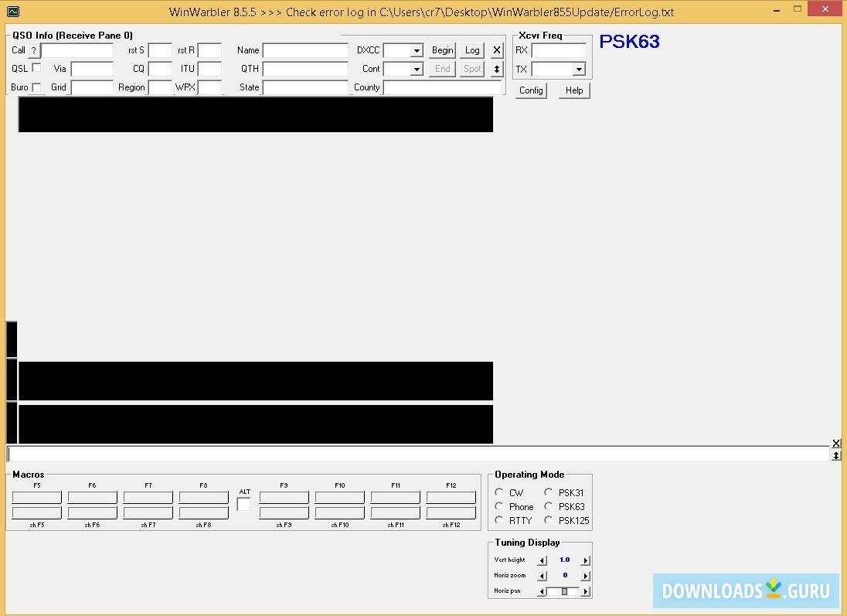The width and height of the screenshot is (847, 616).
Task: Click the transmit text entry pane
Action: tap(418, 454)
